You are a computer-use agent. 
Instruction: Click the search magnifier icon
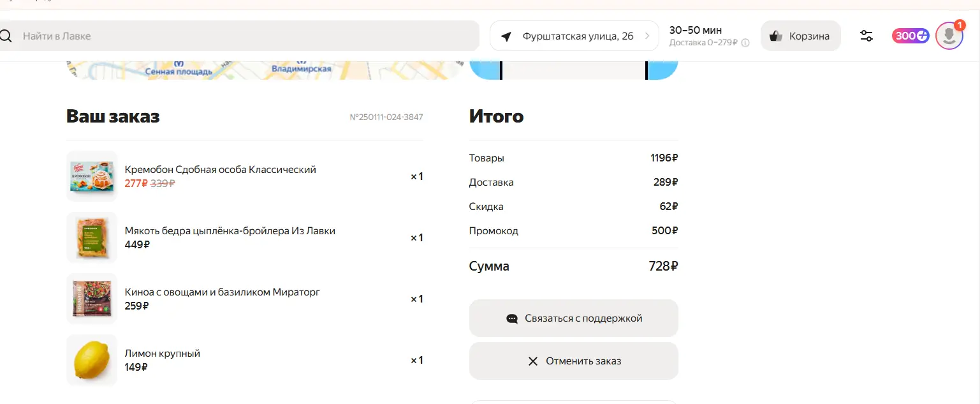coord(5,36)
